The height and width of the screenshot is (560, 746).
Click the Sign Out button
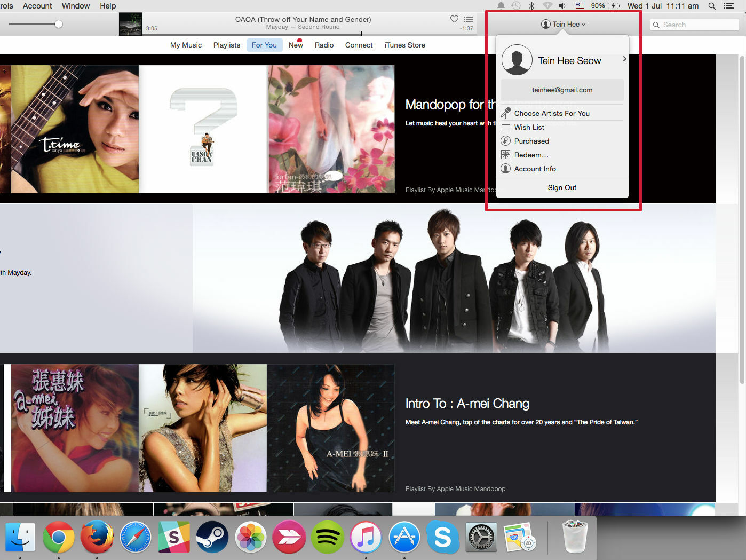[562, 187]
